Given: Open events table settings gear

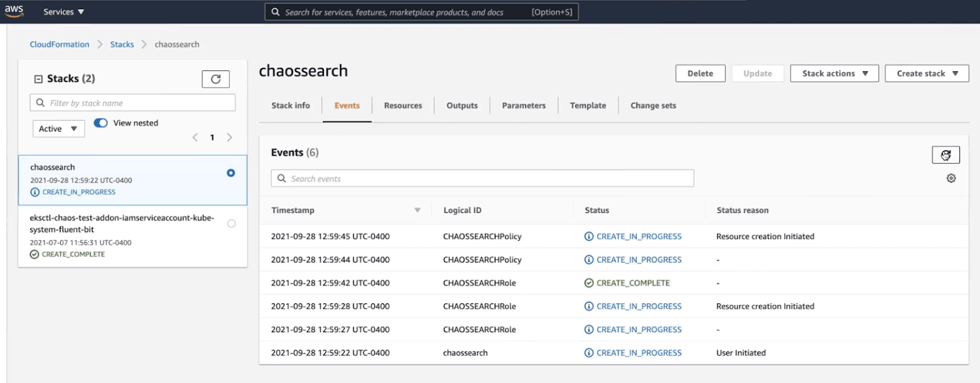Looking at the screenshot, I should (x=951, y=178).
